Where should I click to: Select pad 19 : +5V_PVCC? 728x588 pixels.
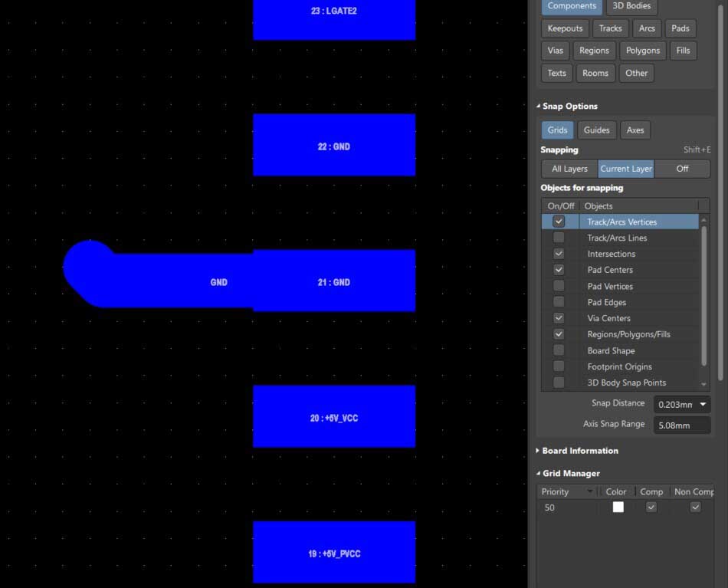click(x=334, y=553)
